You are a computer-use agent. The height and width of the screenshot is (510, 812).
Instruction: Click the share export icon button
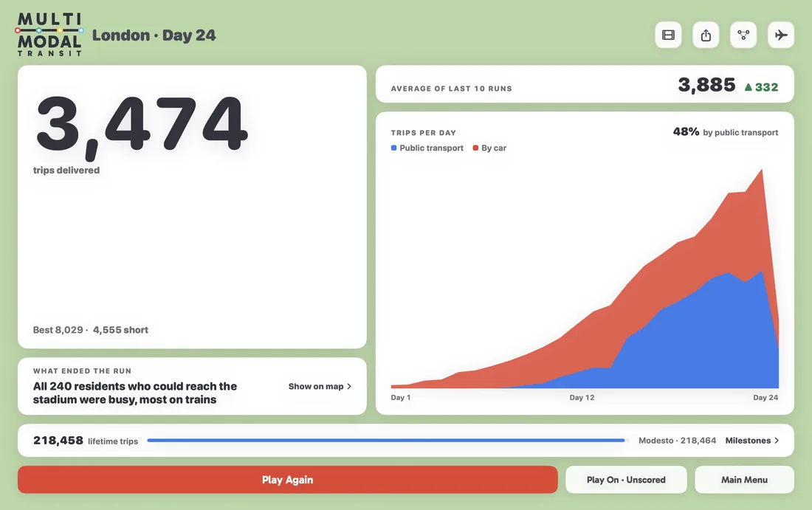706,35
